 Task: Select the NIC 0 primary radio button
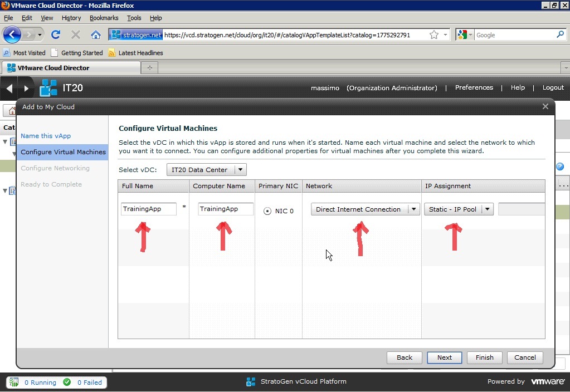click(267, 211)
